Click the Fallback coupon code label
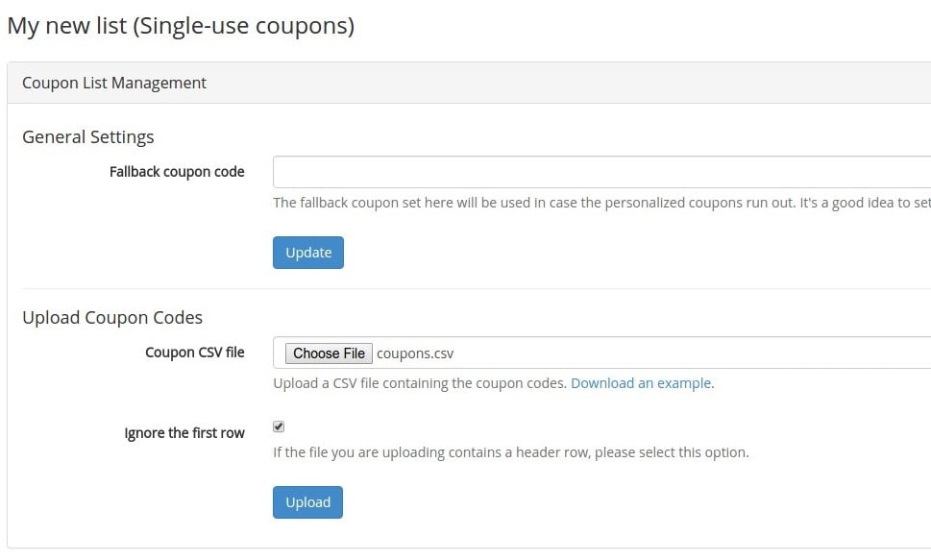931x560 pixels. coord(177,172)
